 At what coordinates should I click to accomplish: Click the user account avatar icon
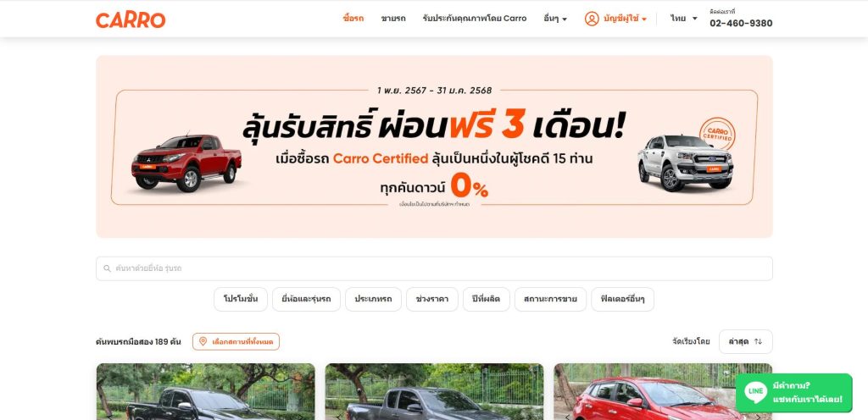[592, 19]
